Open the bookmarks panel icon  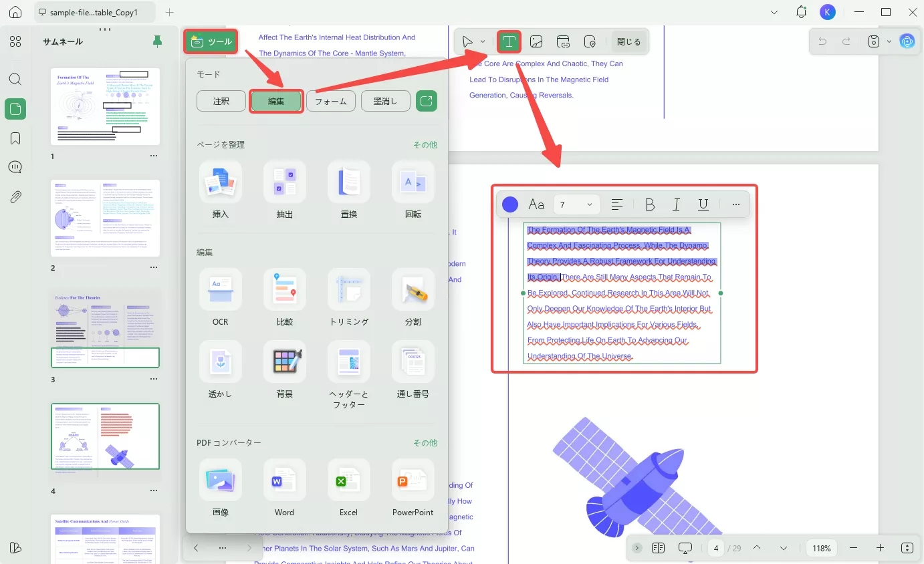click(x=15, y=138)
